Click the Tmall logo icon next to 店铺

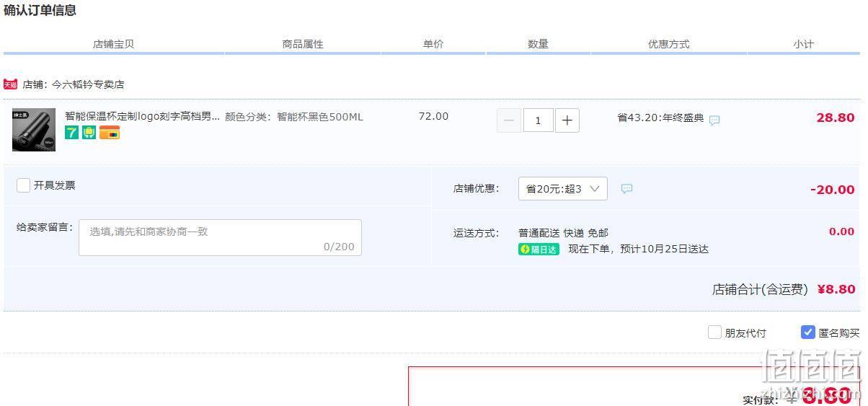pyautogui.click(x=10, y=84)
